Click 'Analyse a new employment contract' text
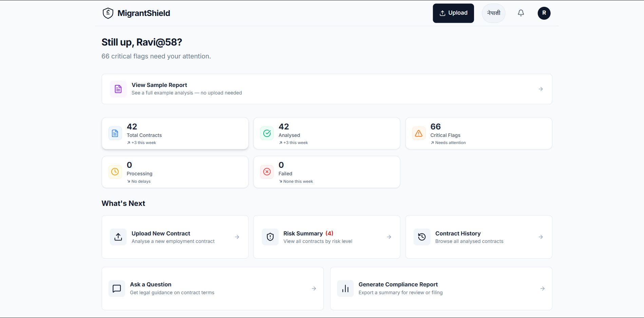This screenshot has height=318, width=644. [x=173, y=241]
